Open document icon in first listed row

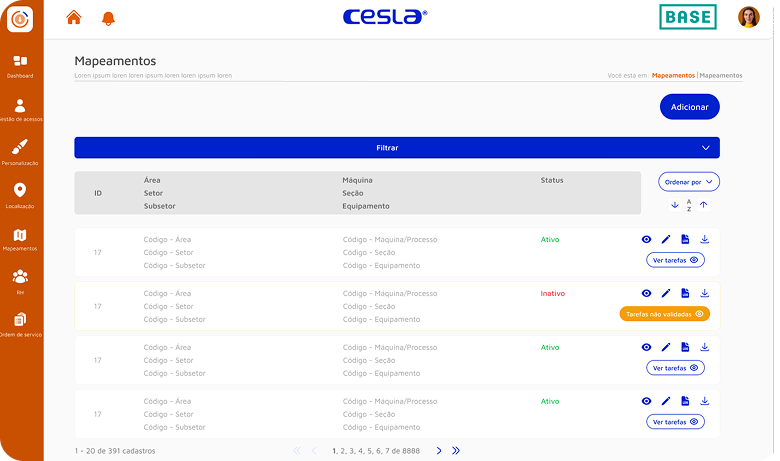click(x=685, y=240)
